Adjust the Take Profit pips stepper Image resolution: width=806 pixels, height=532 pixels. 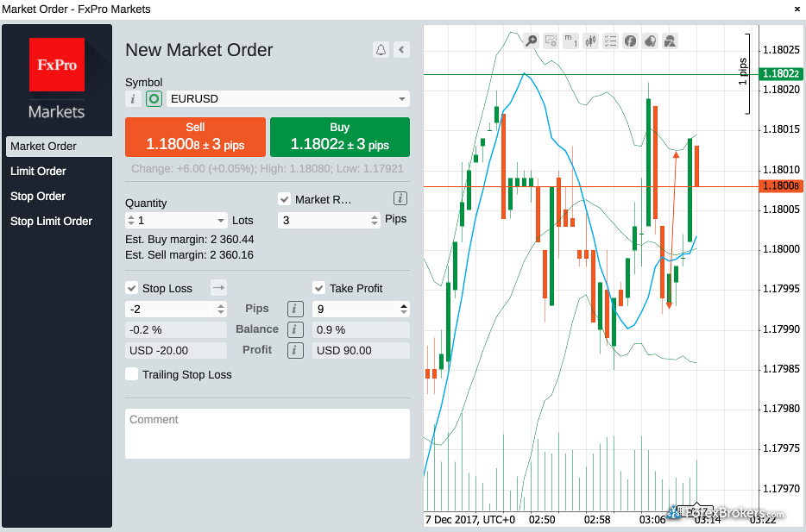pyautogui.click(x=404, y=309)
